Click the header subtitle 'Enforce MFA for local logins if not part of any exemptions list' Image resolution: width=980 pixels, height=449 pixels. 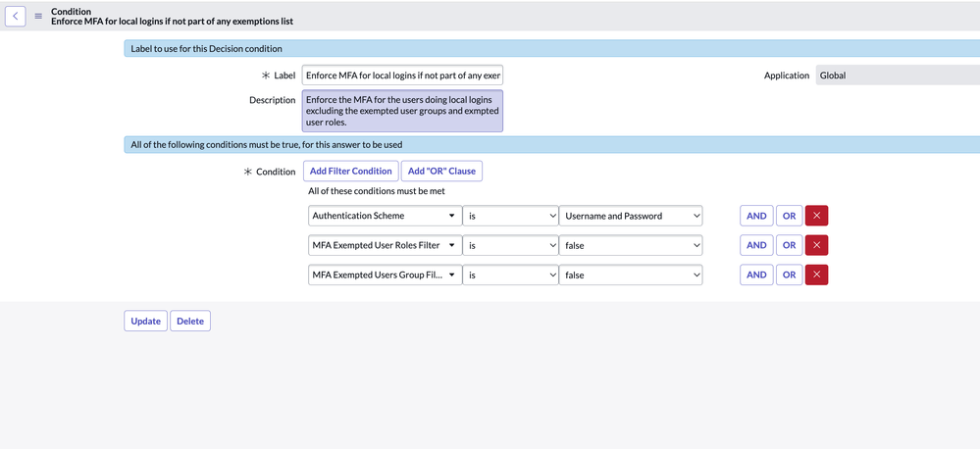pos(173,22)
